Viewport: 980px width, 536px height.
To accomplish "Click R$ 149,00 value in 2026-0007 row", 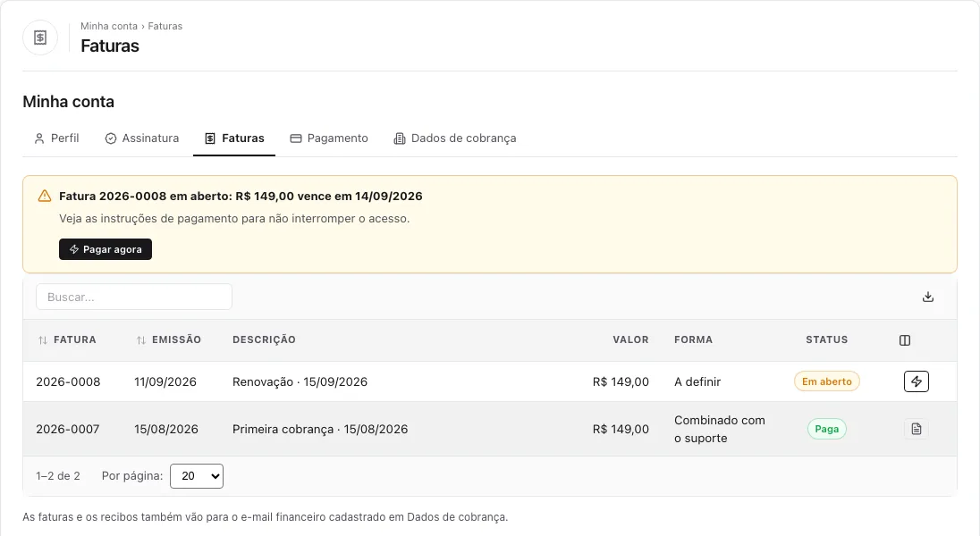I will (x=621, y=429).
